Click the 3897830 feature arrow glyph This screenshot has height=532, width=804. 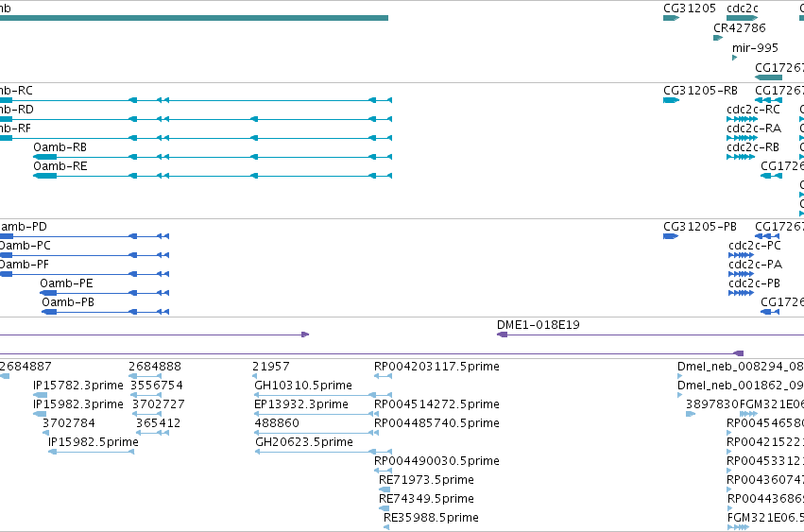tap(691, 414)
